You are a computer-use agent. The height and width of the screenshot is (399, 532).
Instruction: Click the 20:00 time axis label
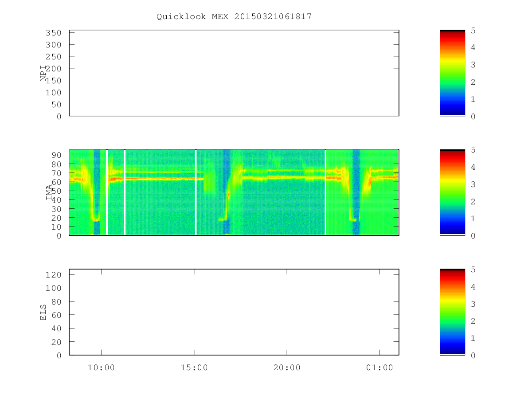287,368
